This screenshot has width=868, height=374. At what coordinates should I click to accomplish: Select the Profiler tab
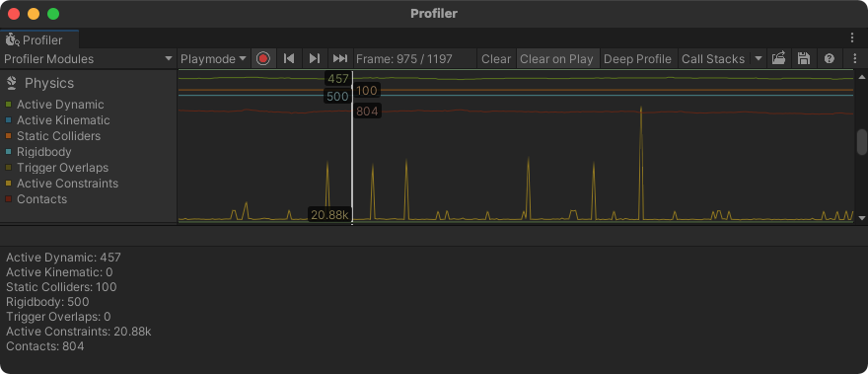[39, 39]
